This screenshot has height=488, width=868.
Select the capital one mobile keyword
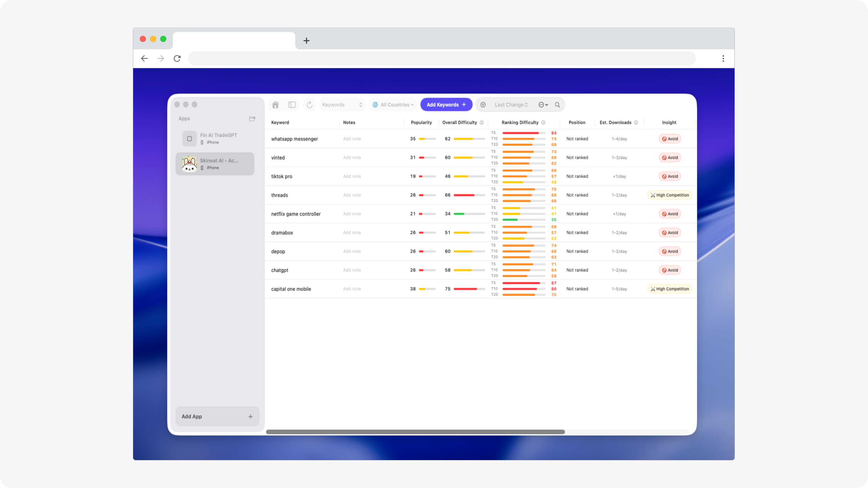(291, 289)
